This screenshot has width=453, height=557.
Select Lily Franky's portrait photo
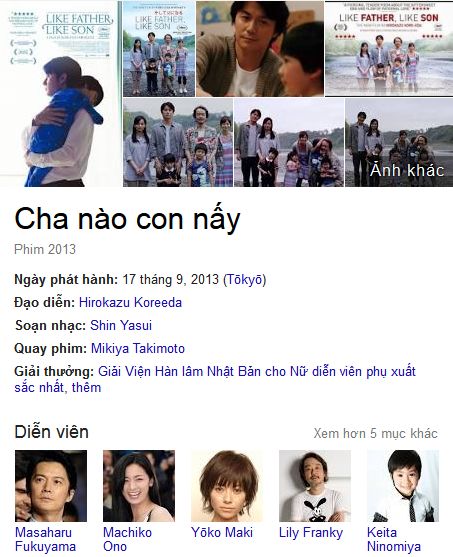coord(315,486)
